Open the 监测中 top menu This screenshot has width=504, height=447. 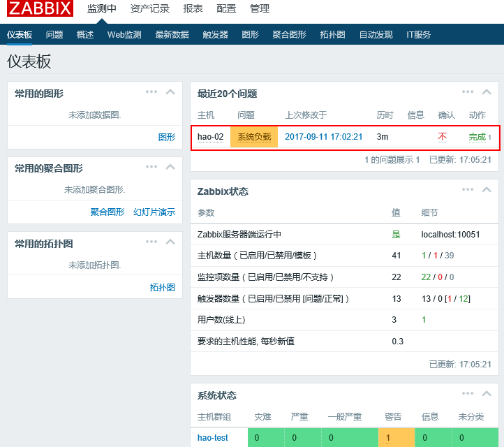(x=102, y=8)
